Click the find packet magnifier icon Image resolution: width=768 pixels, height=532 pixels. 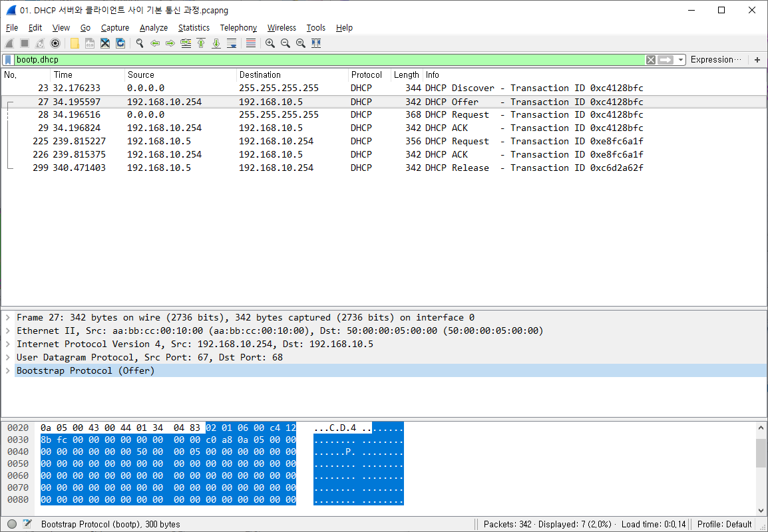click(x=140, y=44)
